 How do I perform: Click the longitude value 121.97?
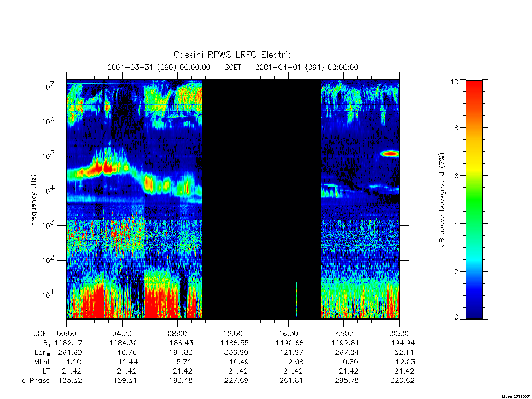coord(291,353)
